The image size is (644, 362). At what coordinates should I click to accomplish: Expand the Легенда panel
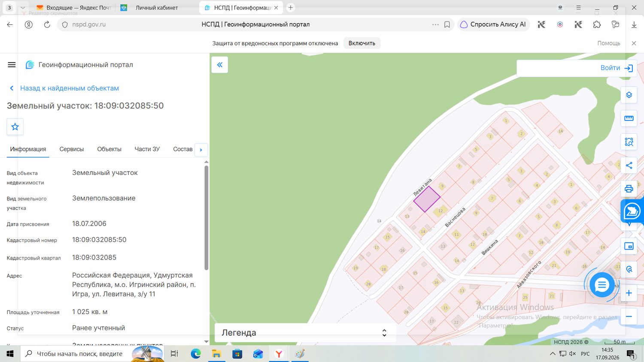(305, 333)
